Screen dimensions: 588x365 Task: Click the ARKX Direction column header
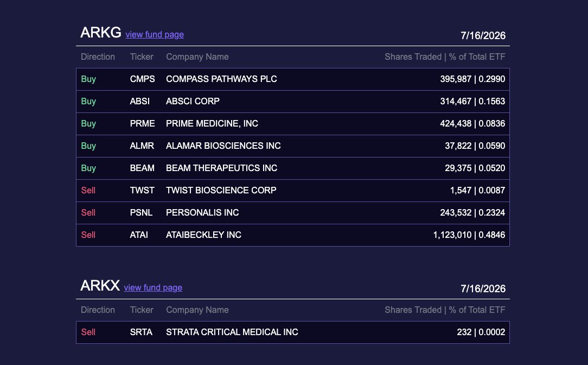coord(98,310)
